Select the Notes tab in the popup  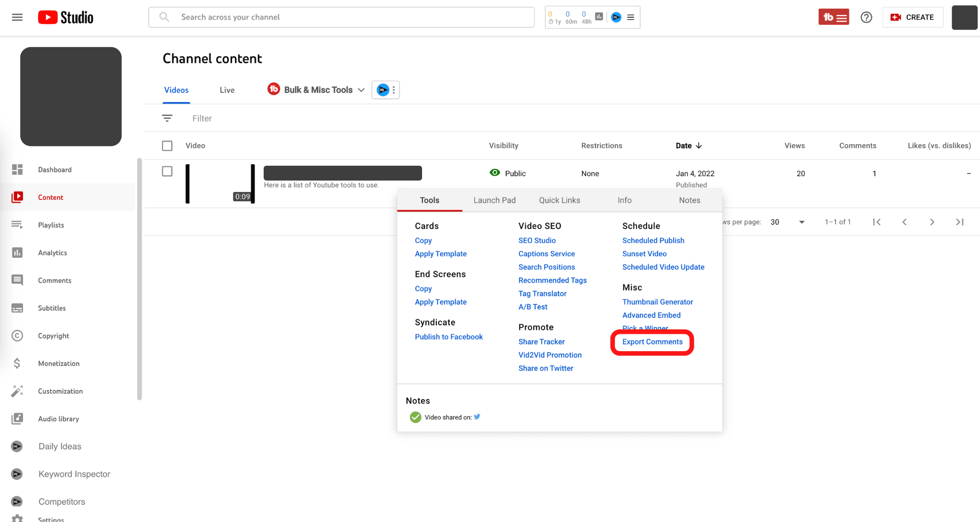click(690, 200)
